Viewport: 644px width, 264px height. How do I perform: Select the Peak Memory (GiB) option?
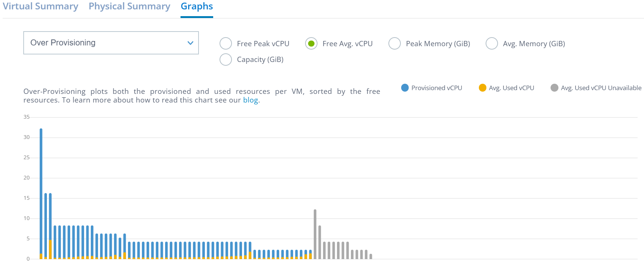coord(394,43)
